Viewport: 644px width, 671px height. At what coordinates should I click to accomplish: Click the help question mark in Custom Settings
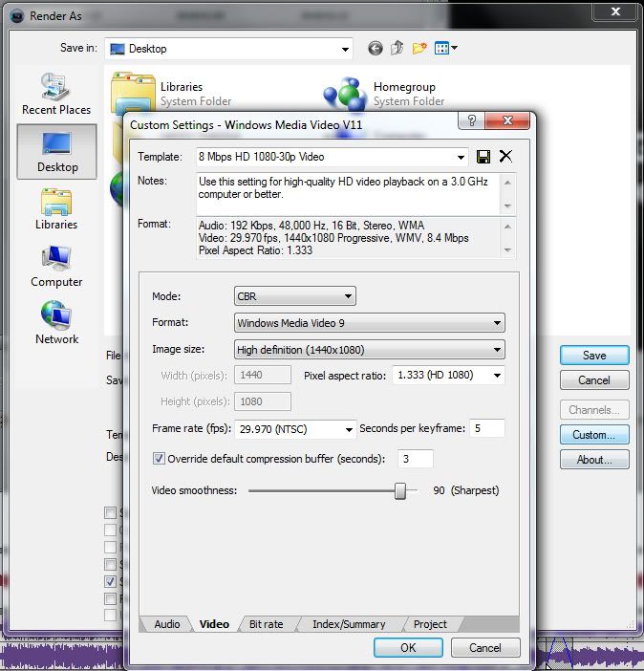point(468,122)
